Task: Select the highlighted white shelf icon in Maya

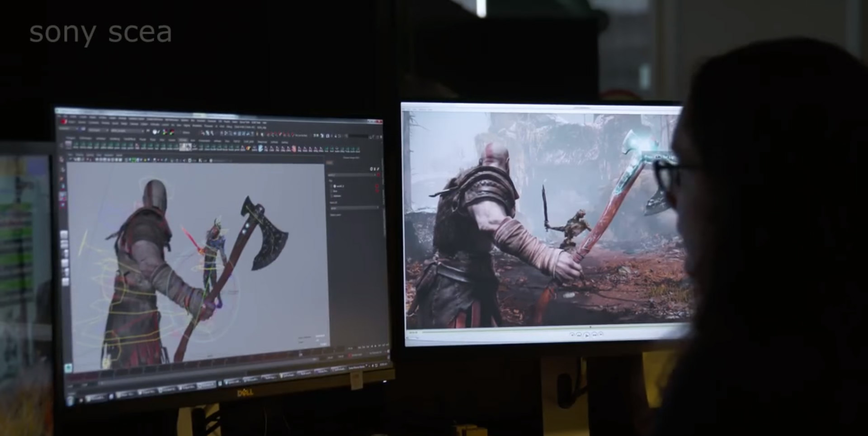Action: 185,146
